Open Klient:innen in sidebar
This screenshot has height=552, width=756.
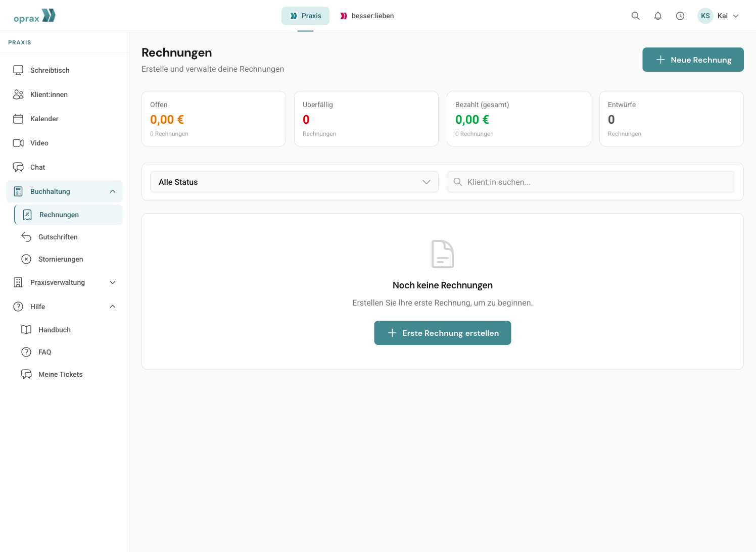[x=64, y=94]
